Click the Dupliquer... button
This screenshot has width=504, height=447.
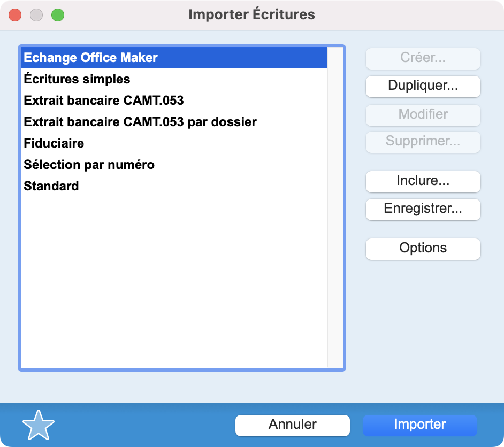pyautogui.click(x=423, y=86)
